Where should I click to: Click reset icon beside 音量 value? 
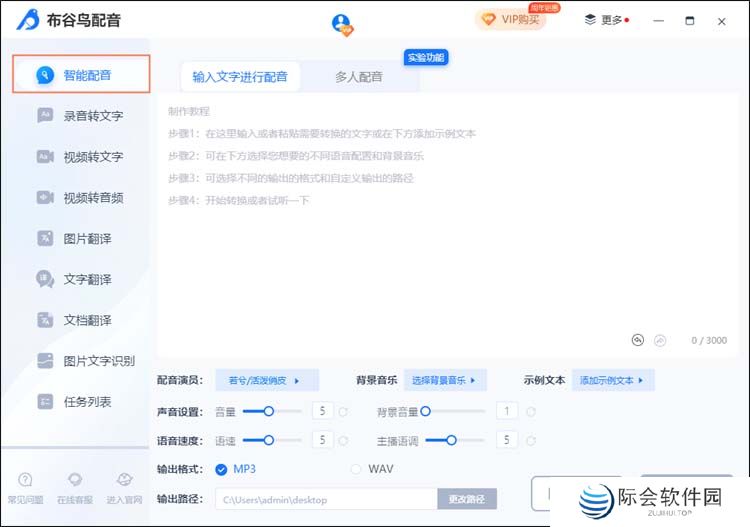click(343, 411)
